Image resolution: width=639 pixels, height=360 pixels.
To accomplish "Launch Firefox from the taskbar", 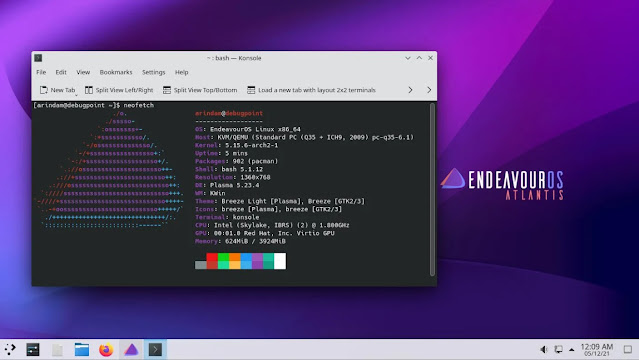I will click(106, 349).
